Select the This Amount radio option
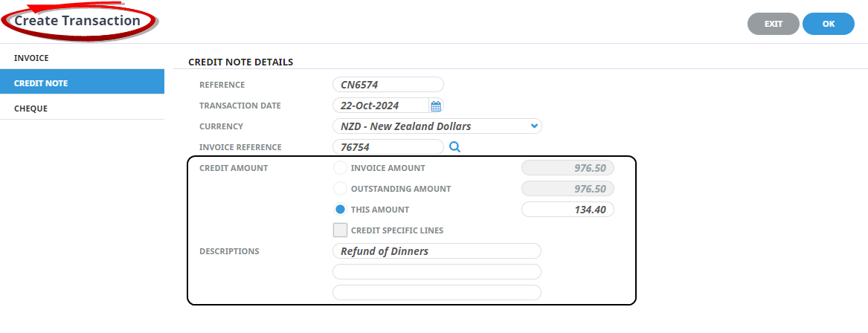The width and height of the screenshot is (868, 333). click(340, 210)
